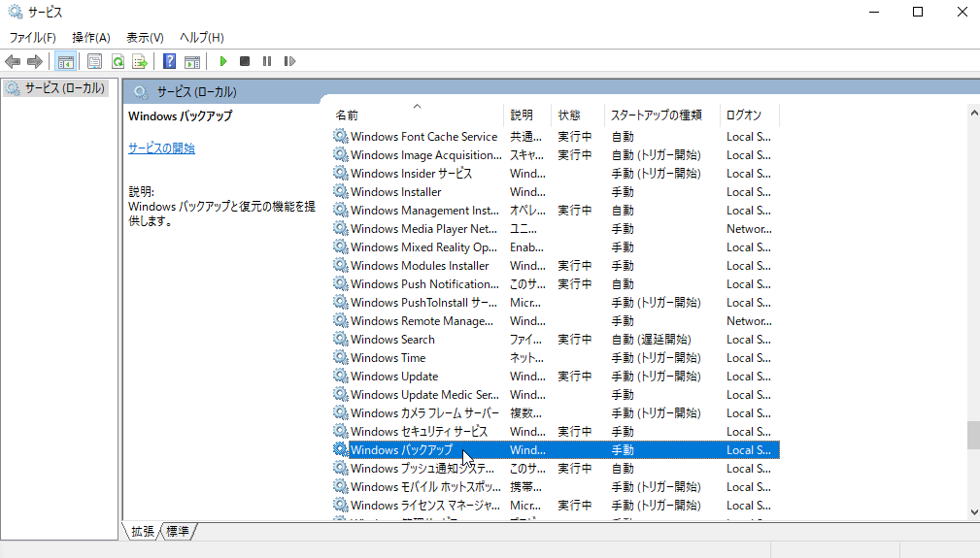Open the 表示(V) menu
This screenshot has height=558, width=980.
click(145, 38)
